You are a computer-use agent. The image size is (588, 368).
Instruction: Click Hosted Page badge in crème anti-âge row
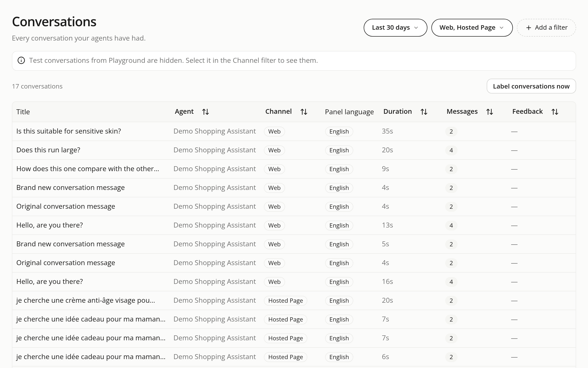point(285,300)
